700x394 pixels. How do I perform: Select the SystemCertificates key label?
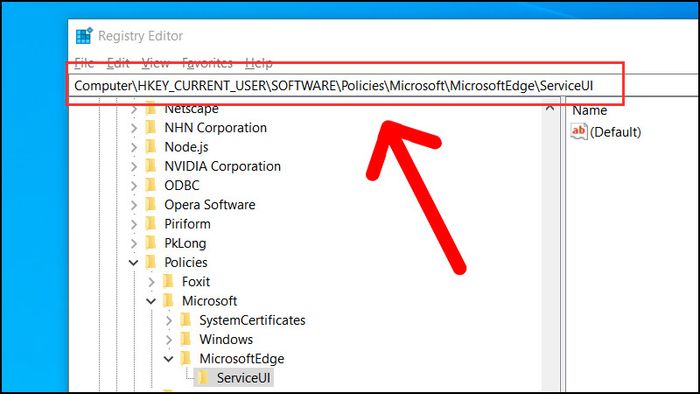coord(253,320)
